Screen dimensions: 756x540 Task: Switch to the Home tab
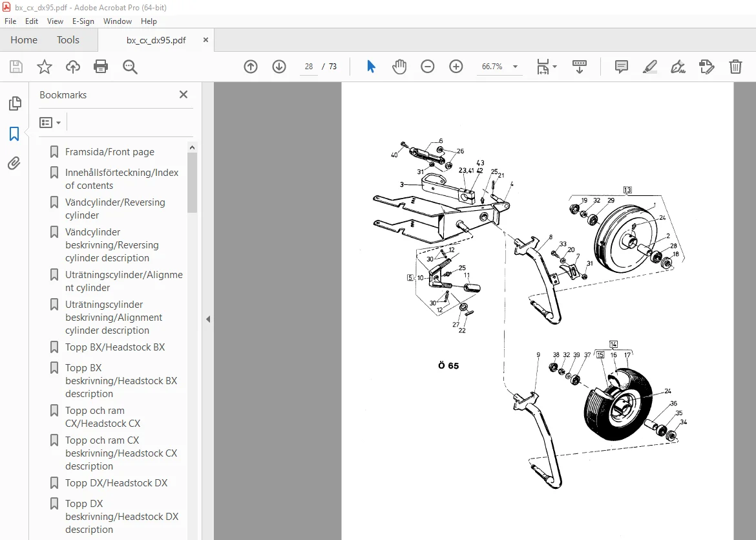coord(24,40)
